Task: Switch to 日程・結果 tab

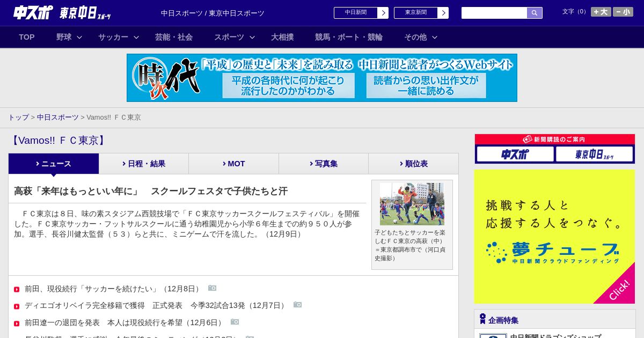Action: coord(144,164)
